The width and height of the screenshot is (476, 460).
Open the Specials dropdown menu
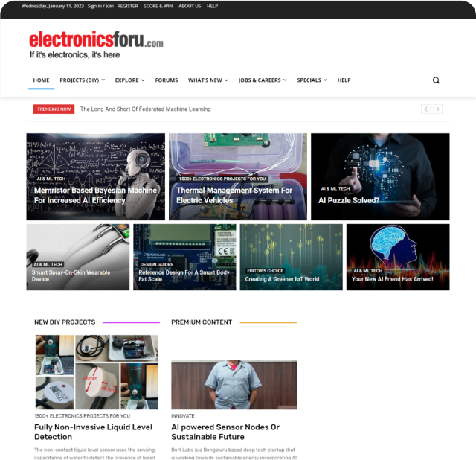coord(312,80)
